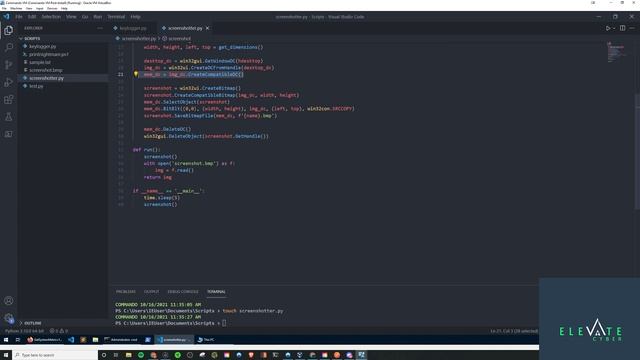The image size is (640, 360).
Task: Open editor More Actions ellipsis
Action: coord(632,28)
